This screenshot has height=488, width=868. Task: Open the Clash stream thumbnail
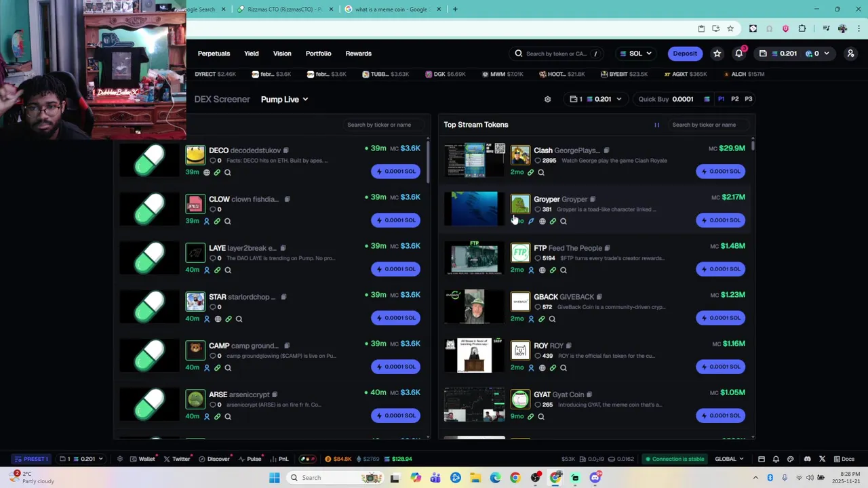coord(475,160)
